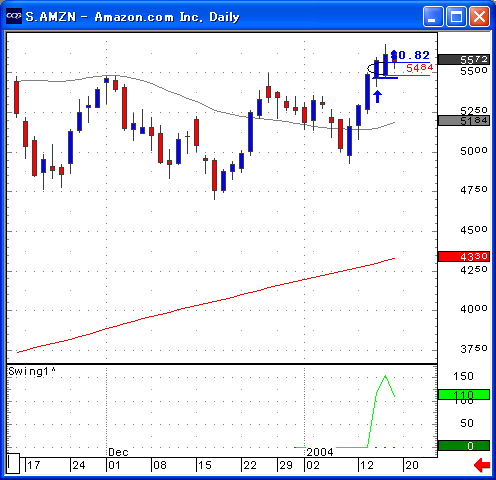496x480 pixels.
Task: Click the 4000 price scale label
Action: [x=474, y=309]
